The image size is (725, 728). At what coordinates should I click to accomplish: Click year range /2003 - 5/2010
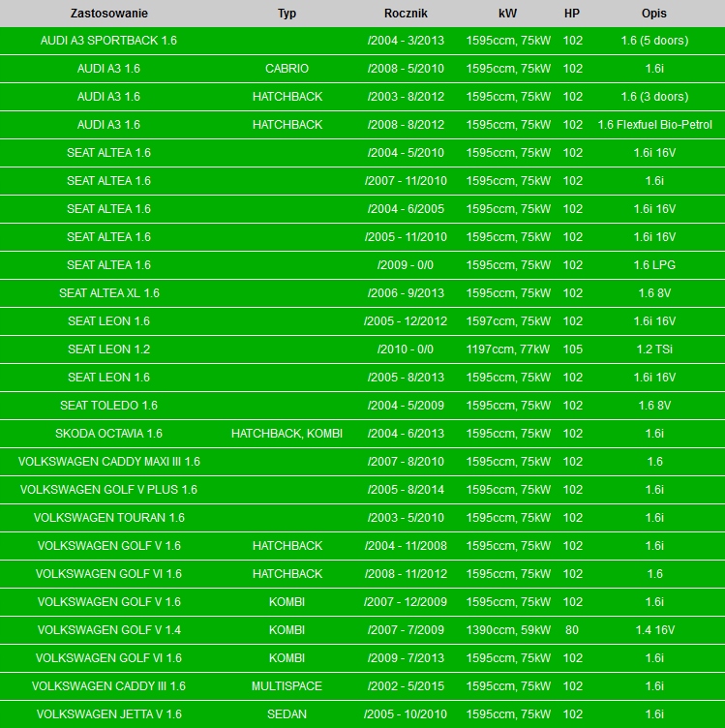[406, 518]
